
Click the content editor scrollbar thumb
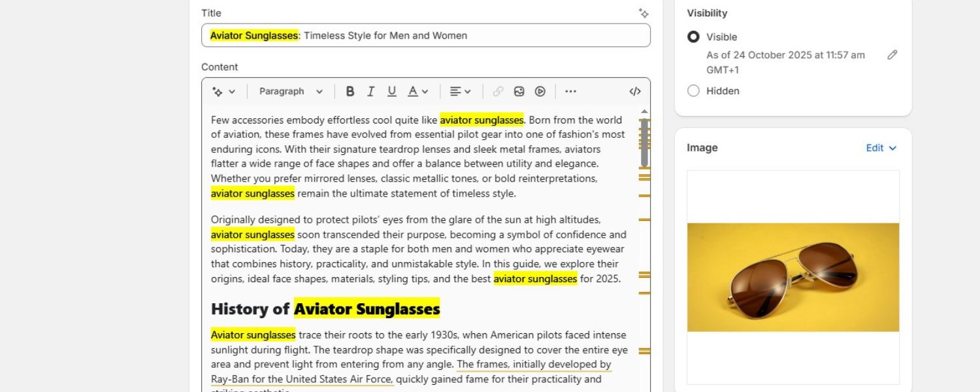pyautogui.click(x=644, y=142)
